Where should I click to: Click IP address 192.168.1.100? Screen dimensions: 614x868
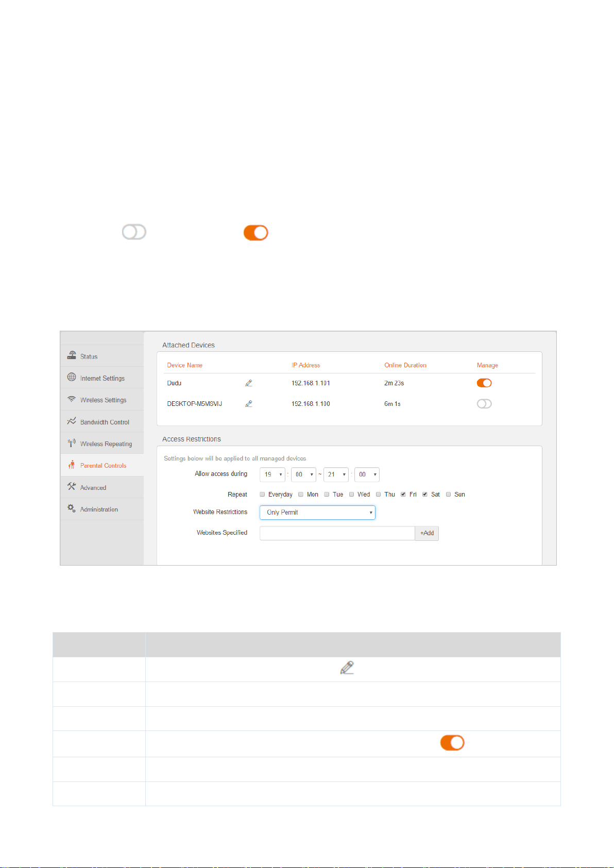[311, 404]
